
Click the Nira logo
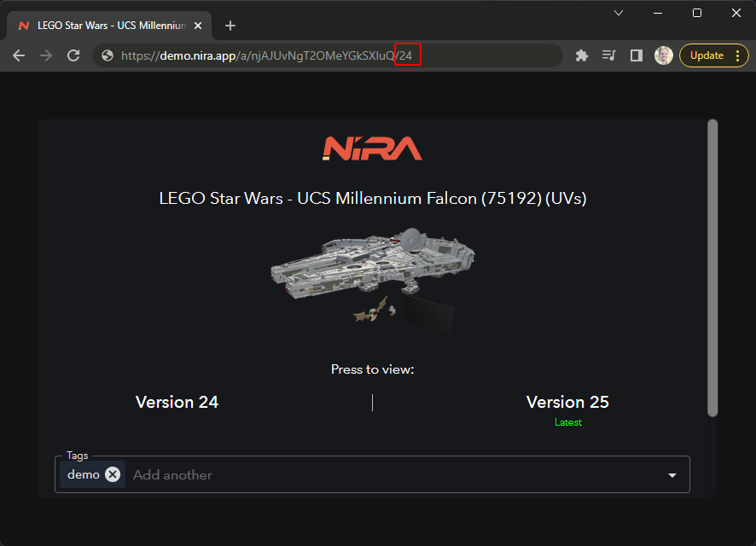(372, 148)
